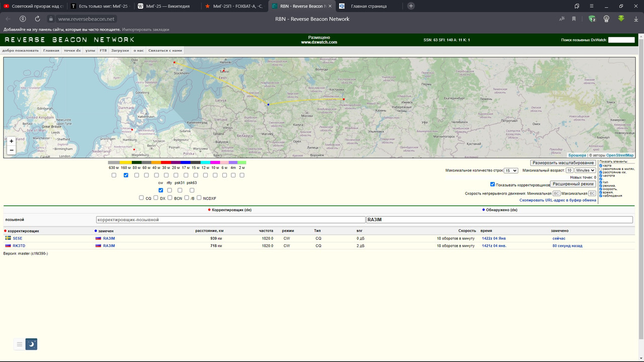Screen dimensions: 644x362
Task: Focus the DxWatch callsign search field
Action: coord(621,40)
